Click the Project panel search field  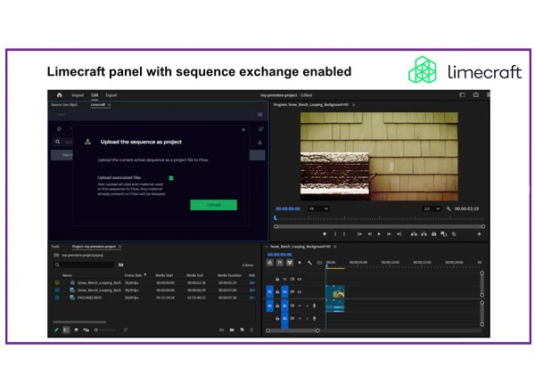point(84,265)
